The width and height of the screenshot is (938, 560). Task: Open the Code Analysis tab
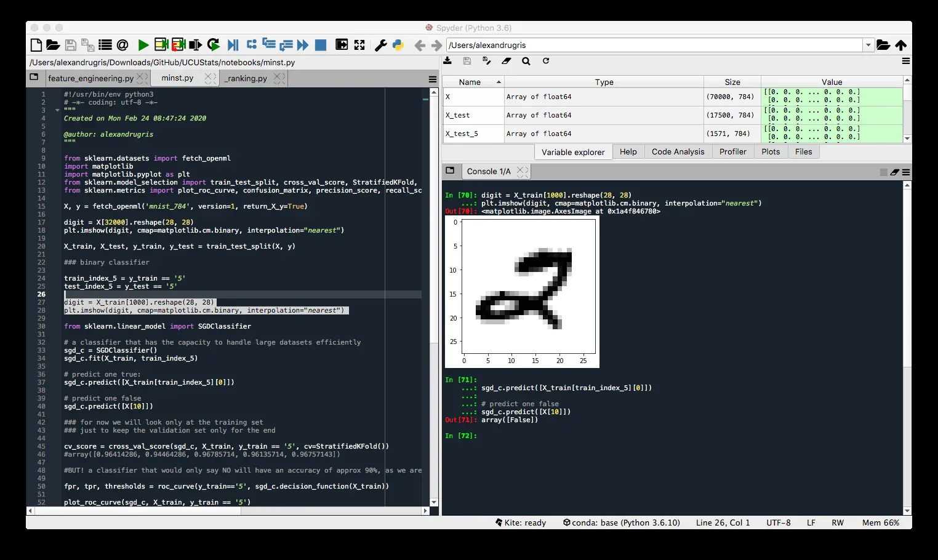point(678,152)
